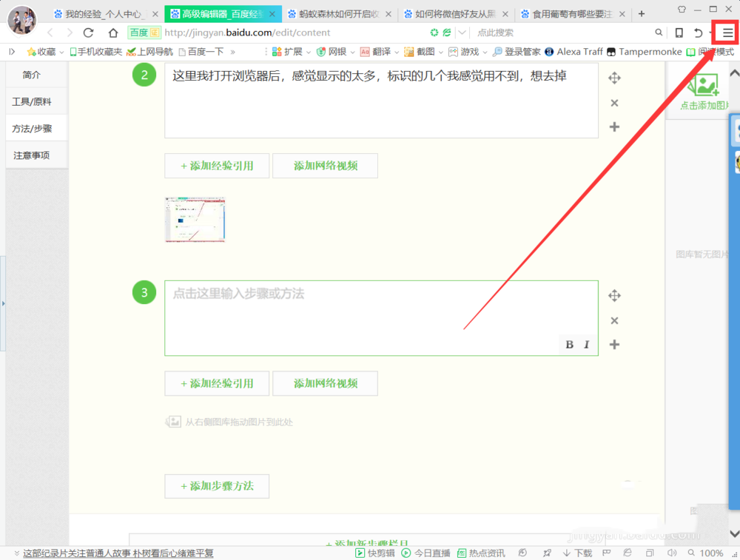Switch to the 注意事项 section tab
This screenshot has height=560, width=740.
coord(30,155)
